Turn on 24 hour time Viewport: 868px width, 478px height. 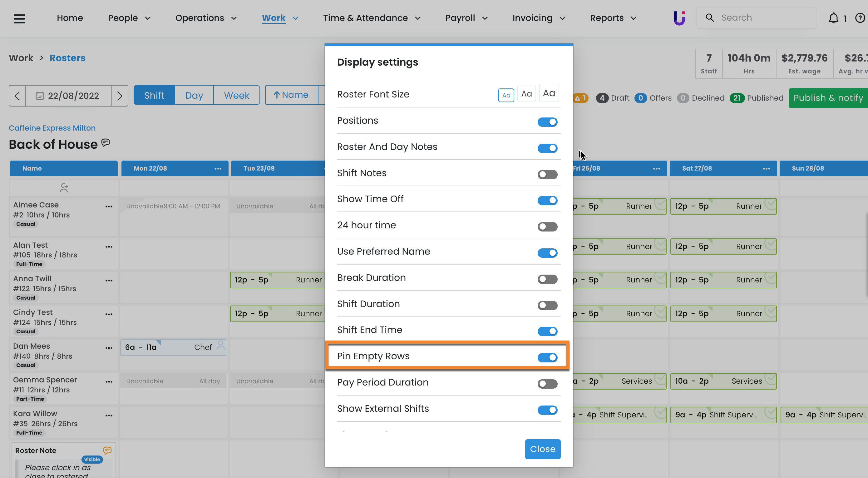[547, 227]
